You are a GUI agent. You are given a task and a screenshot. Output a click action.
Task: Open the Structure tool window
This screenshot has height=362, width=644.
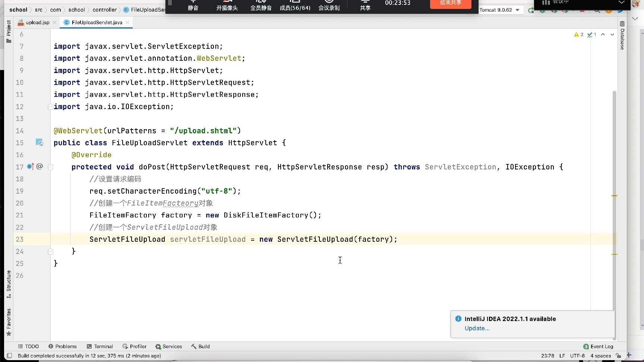coord(9,284)
